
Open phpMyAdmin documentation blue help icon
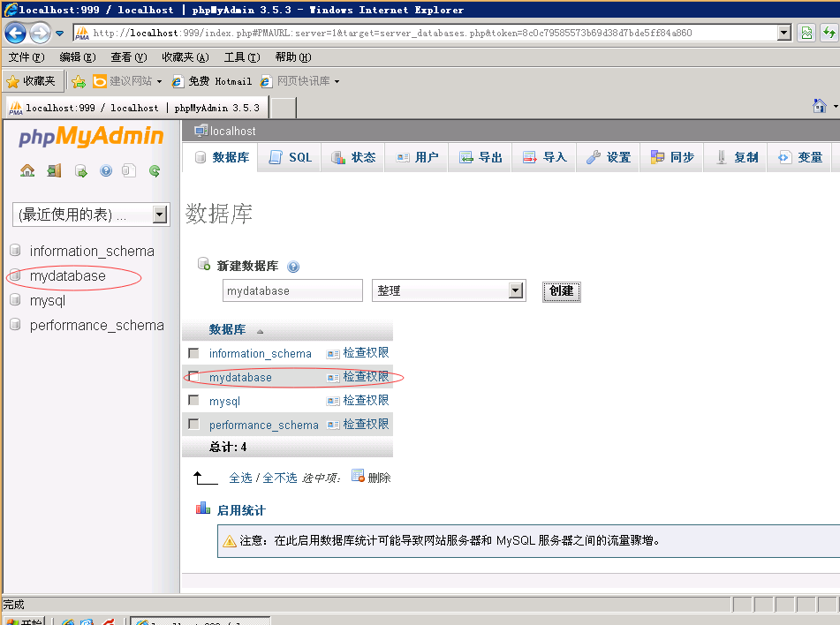tap(106, 171)
